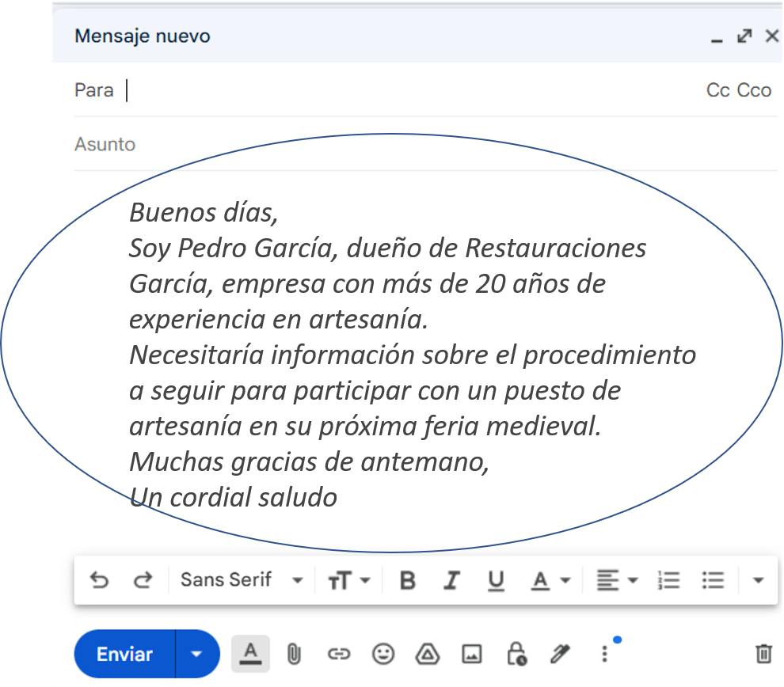
Task: Toggle underline text formatting
Action: [496, 581]
